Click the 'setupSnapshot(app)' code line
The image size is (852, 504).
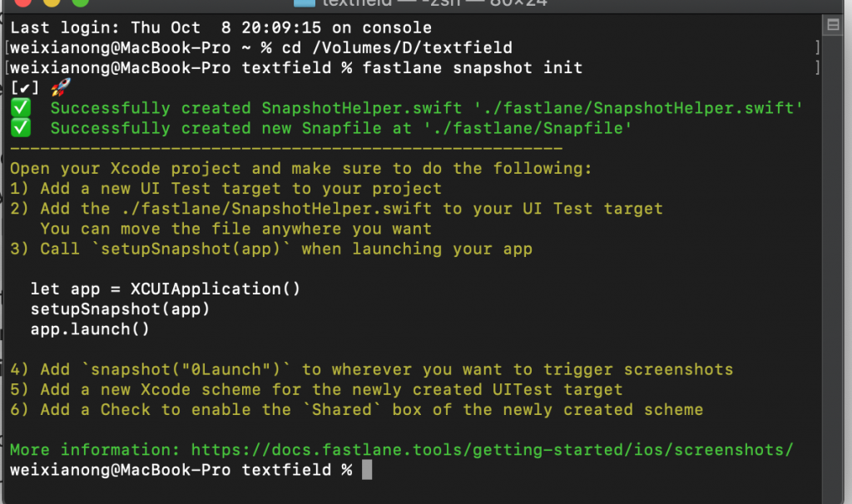point(120,309)
